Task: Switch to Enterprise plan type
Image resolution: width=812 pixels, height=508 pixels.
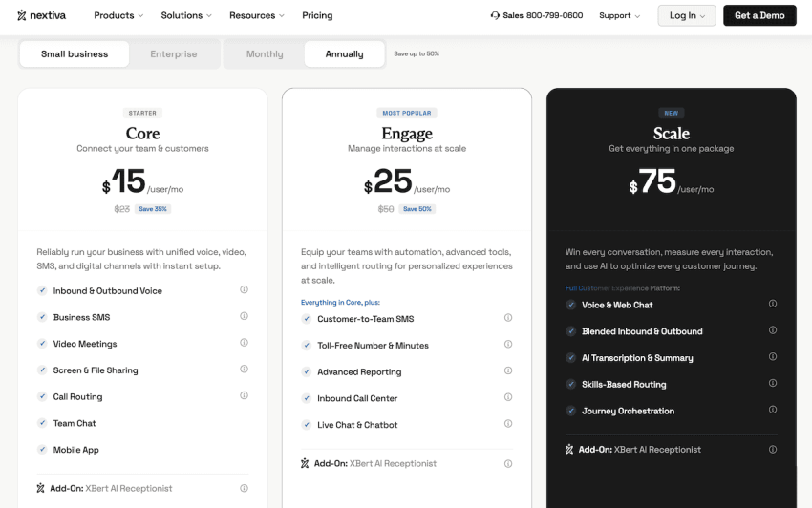Action: [174, 53]
